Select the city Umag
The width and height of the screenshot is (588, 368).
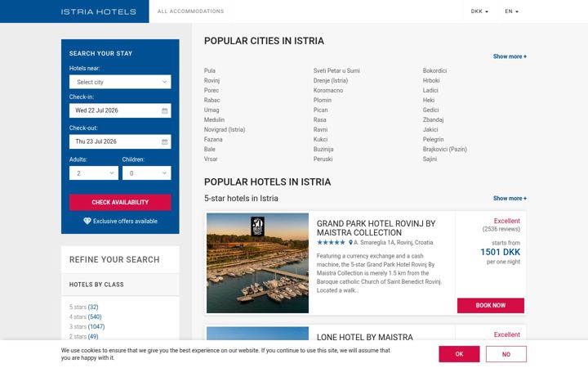pyautogui.click(x=212, y=110)
